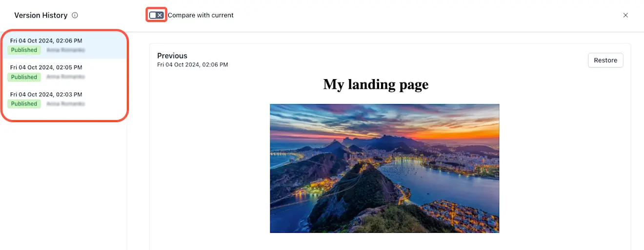Click the 'My landing page' heading
Viewport: 644px width, 250px height.
(376, 84)
